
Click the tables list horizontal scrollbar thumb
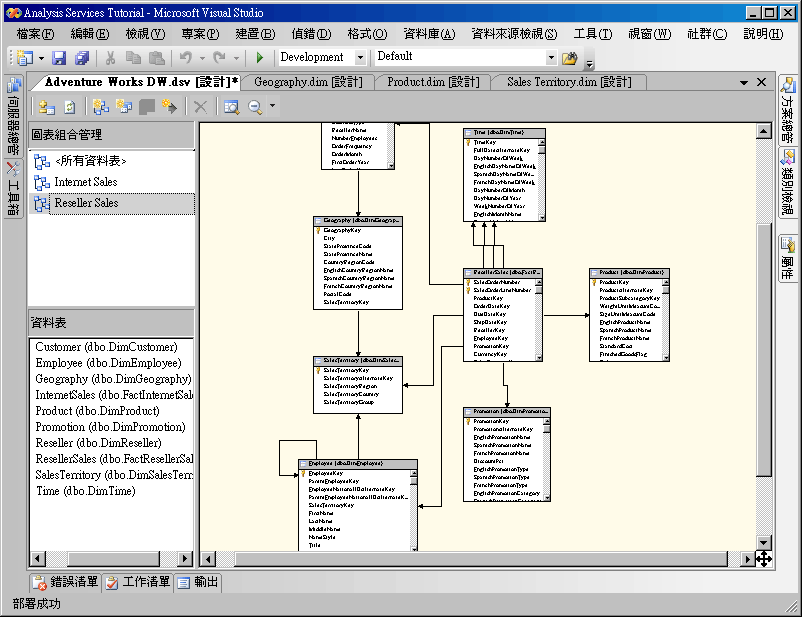pyautogui.click(x=114, y=558)
